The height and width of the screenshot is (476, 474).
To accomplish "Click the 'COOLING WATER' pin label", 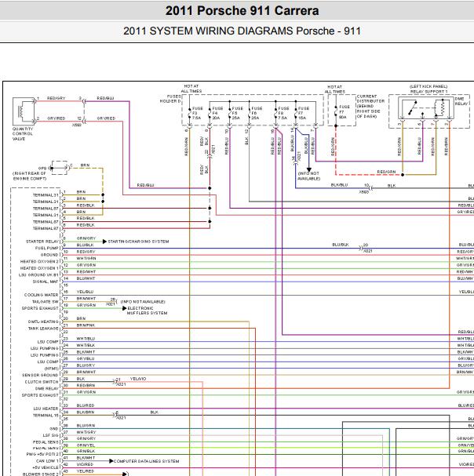I will [x=41, y=295].
